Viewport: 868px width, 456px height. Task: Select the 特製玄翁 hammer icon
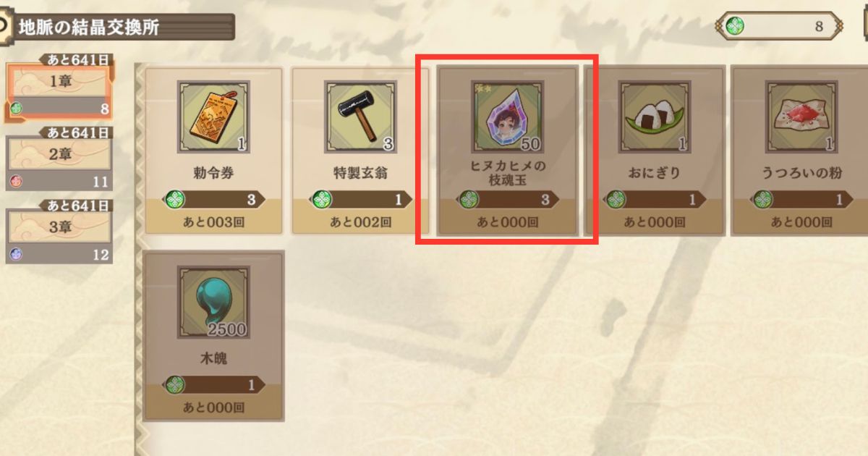click(361, 117)
